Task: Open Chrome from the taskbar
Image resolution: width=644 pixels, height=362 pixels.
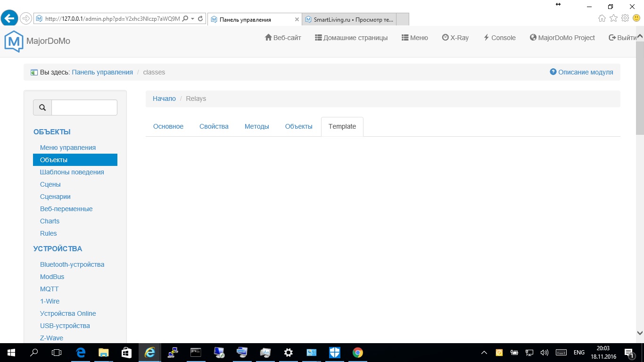Action: pos(358,353)
